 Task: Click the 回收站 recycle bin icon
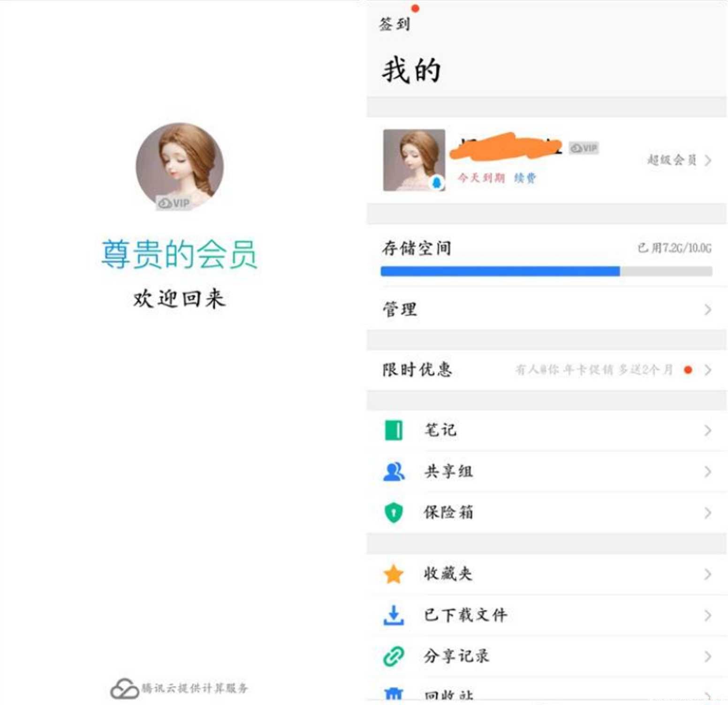pos(394,693)
